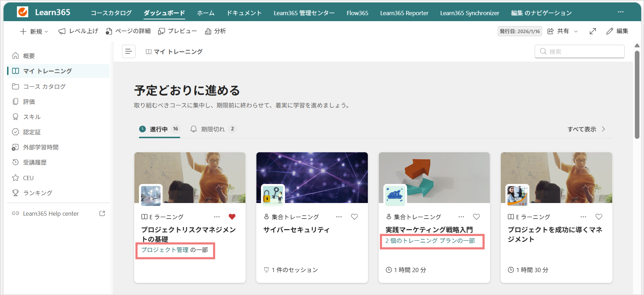This screenshot has height=295, width=644.
Task: Open course title 実践マーケティング戦略入門
Action: coord(429,230)
